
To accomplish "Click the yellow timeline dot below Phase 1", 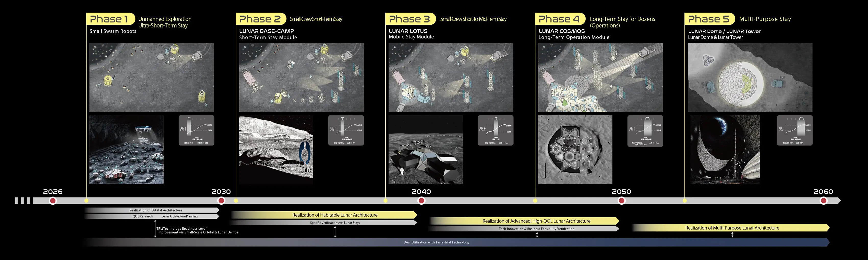I will 86,201.
